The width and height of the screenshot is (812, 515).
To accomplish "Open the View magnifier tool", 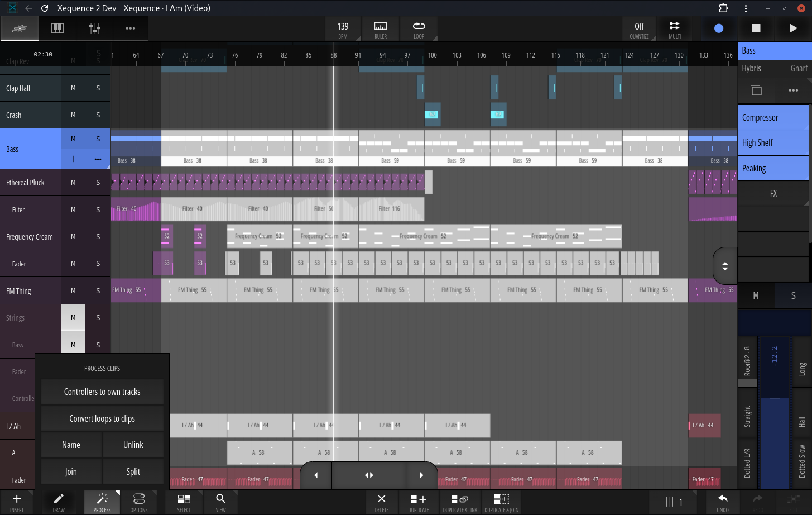I will pos(221,502).
